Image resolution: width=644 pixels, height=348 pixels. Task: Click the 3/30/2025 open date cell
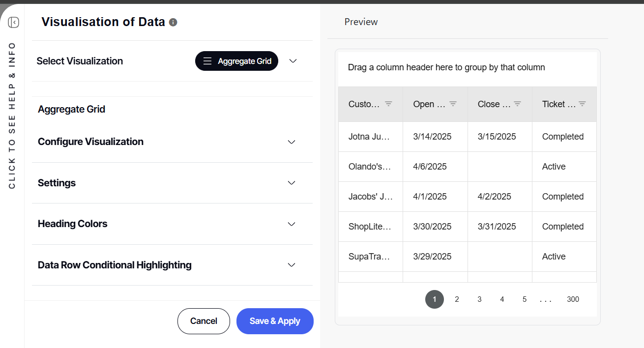(x=435, y=227)
